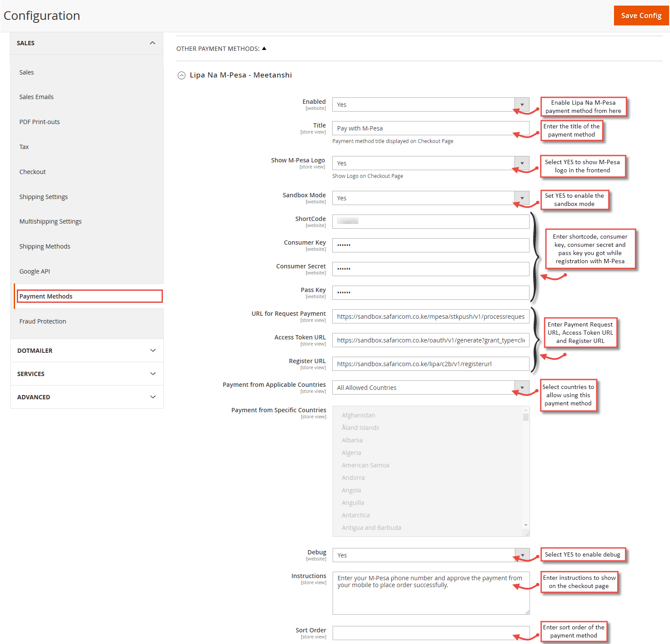Image resolution: width=670 pixels, height=644 pixels.
Task: Open the Enabled dropdown
Action: pos(431,105)
